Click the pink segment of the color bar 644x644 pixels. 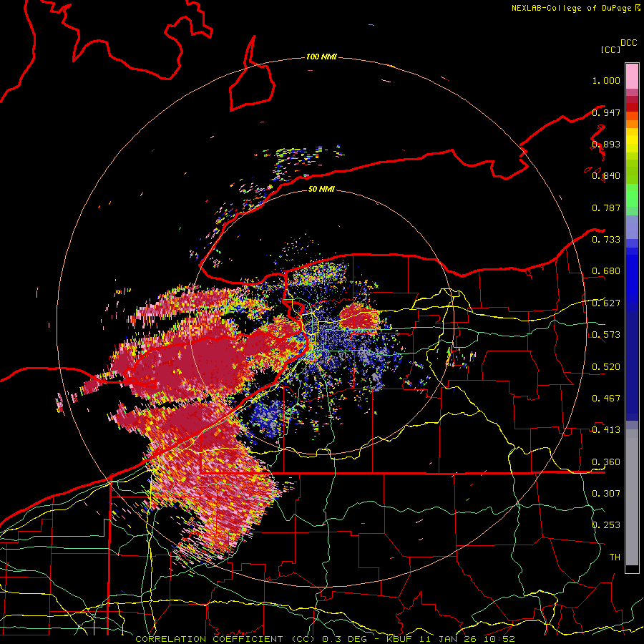[x=632, y=77]
